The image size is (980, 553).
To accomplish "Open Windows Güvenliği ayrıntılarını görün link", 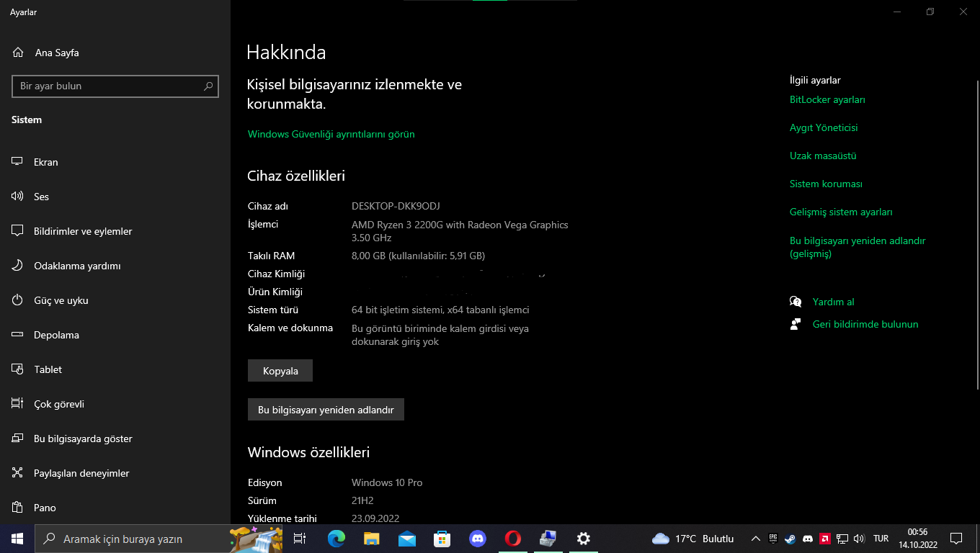I will pos(331,134).
